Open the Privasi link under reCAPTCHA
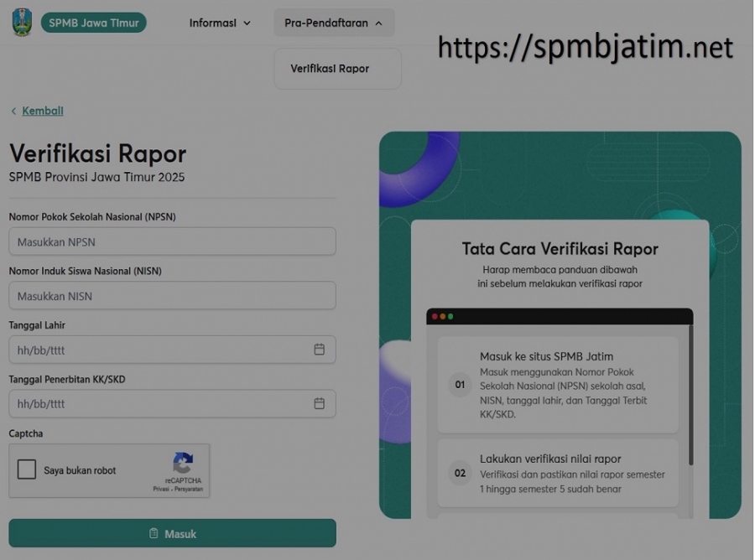Viewport: 755px width, 560px height. coord(160,489)
